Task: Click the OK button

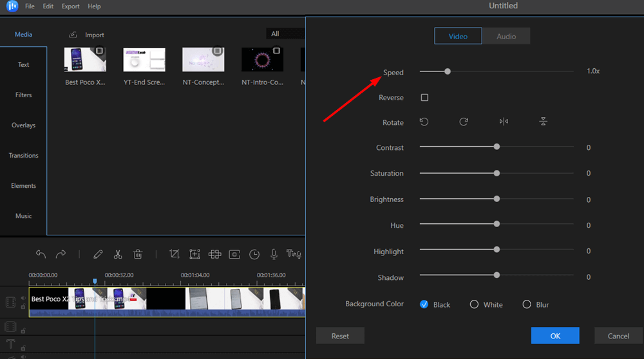Action: (555, 336)
